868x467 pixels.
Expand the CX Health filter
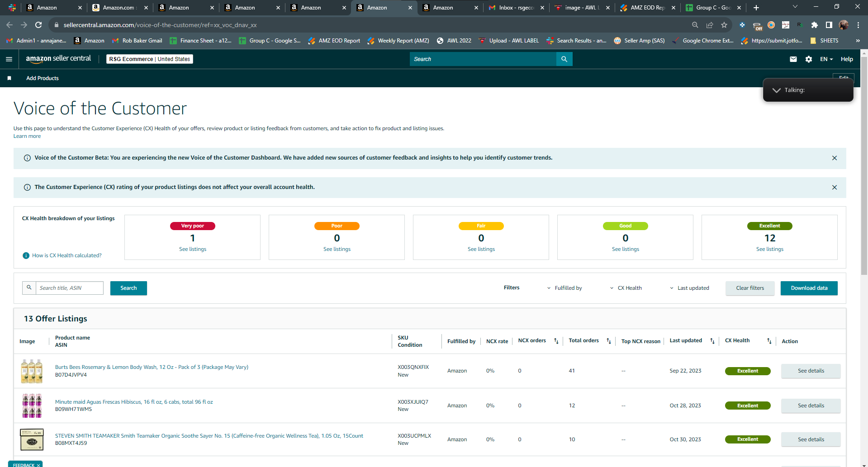(x=626, y=288)
